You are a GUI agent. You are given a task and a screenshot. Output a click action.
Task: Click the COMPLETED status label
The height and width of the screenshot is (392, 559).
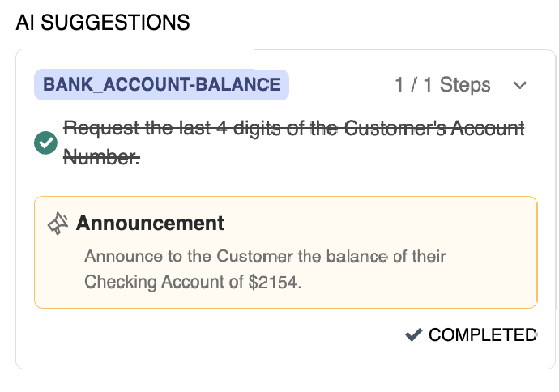click(x=482, y=334)
